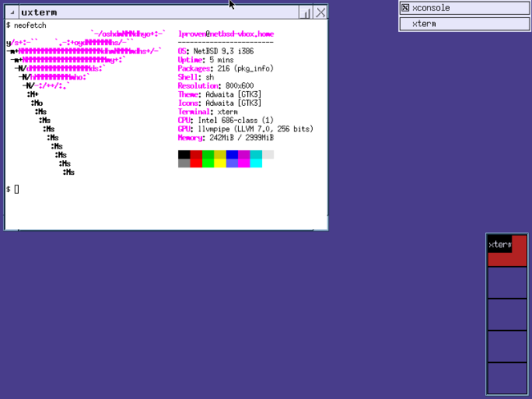The width and height of the screenshot is (532, 399).
Task: Close the uxterm window with the X
Action: point(321,12)
